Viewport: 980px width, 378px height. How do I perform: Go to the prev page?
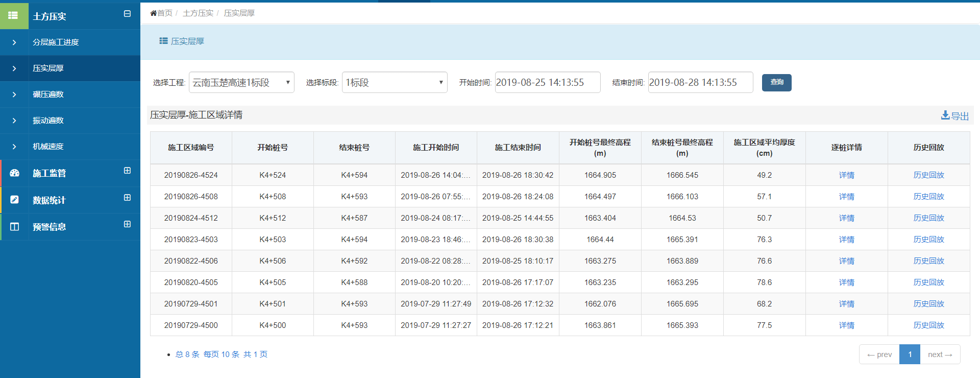[879, 355]
